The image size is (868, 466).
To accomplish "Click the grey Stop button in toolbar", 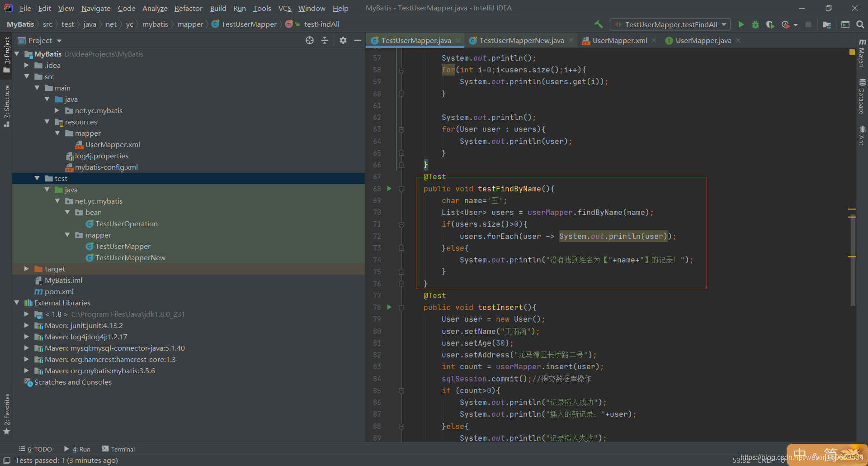I will pyautogui.click(x=808, y=24).
